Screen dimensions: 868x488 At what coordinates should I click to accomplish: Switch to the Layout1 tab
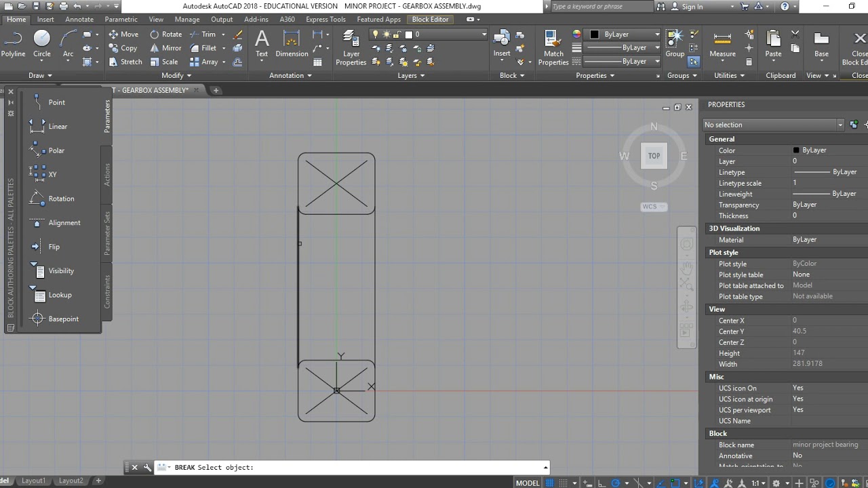click(33, 481)
